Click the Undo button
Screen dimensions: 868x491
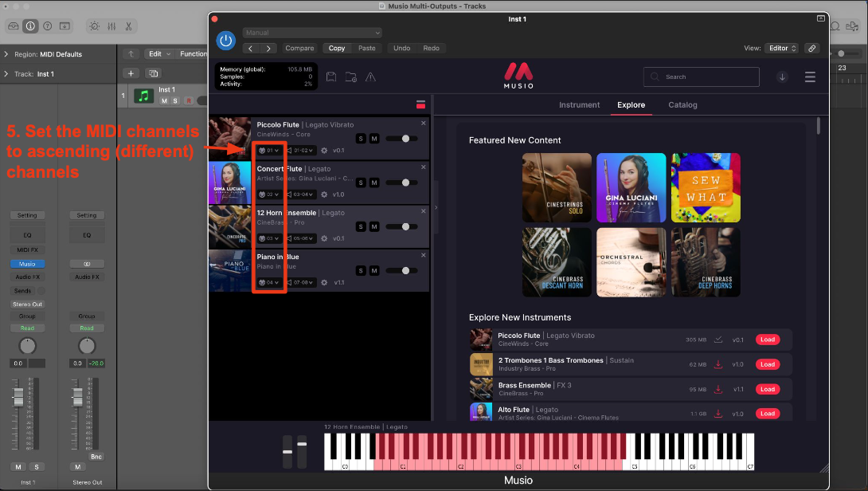402,48
